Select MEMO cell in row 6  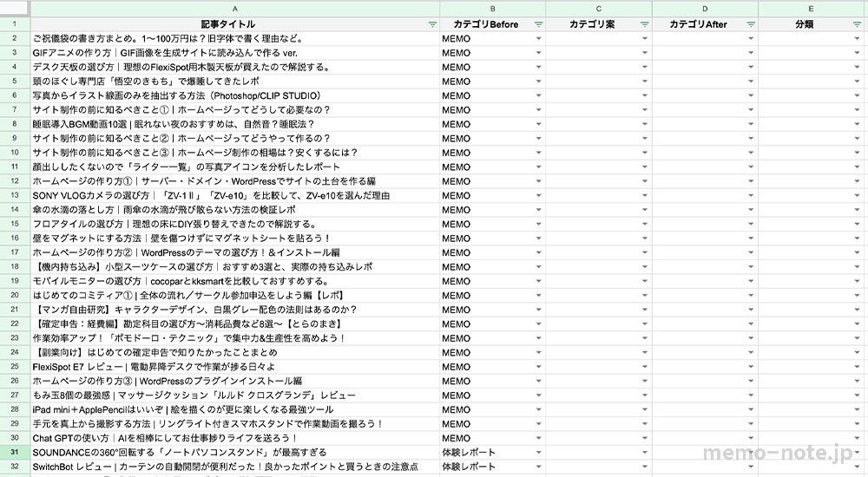pos(493,95)
